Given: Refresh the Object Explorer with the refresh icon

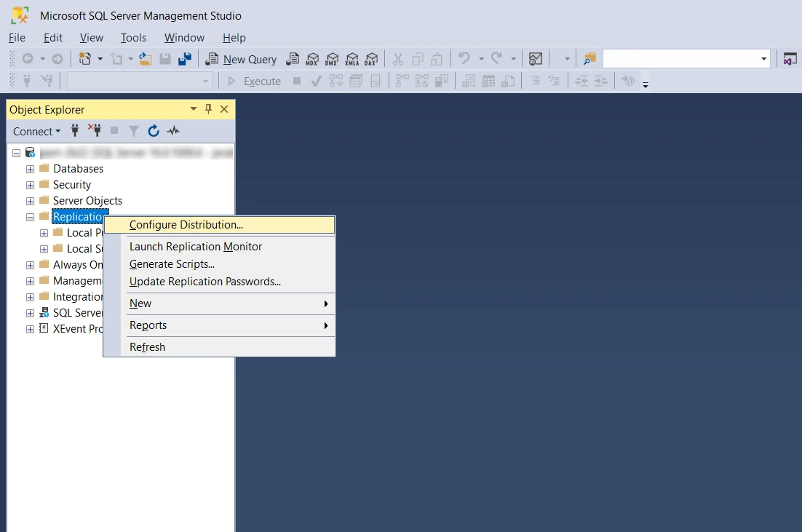Looking at the screenshot, I should click(154, 131).
